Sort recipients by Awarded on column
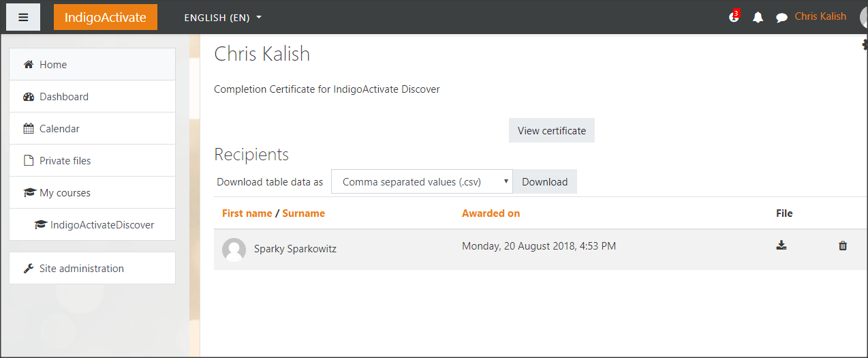 click(491, 213)
